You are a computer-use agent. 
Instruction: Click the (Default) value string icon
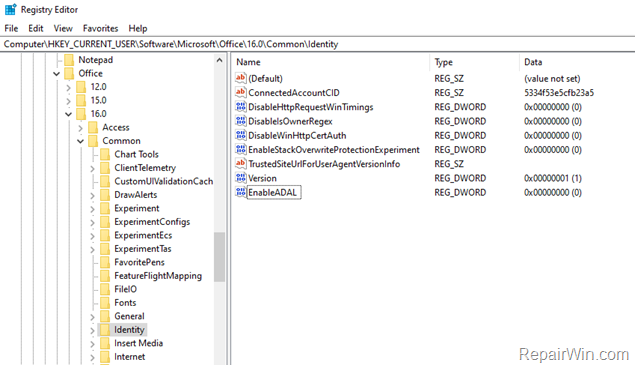pos(241,78)
